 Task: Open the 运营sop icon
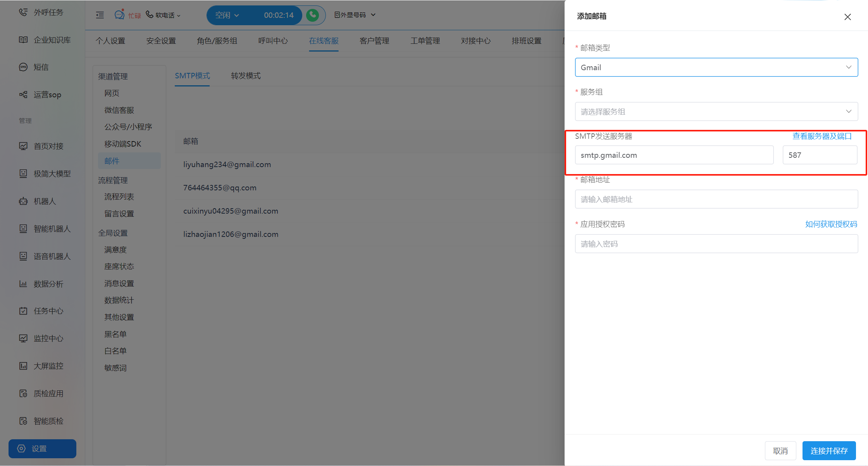click(x=23, y=95)
